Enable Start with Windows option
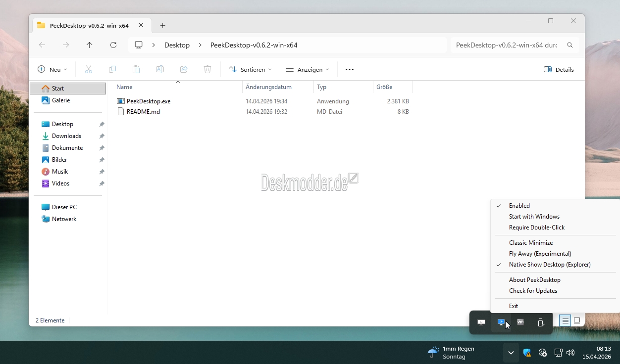The image size is (620, 364). [534, 217]
